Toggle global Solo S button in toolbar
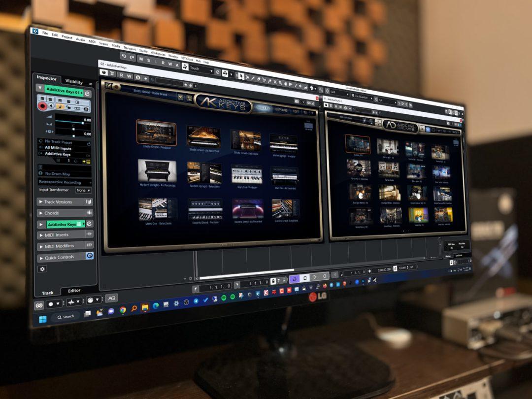The width and height of the screenshot is (532, 399). (149, 61)
